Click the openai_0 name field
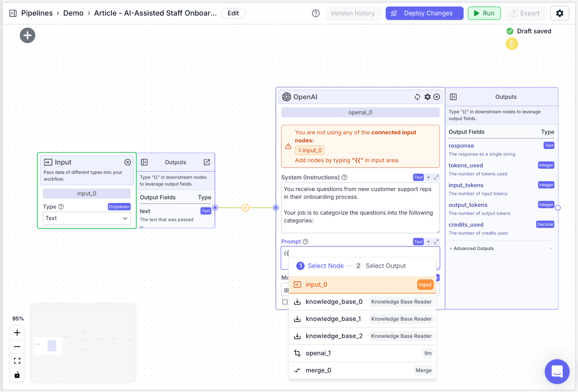The image size is (578, 392). [360, 112]
